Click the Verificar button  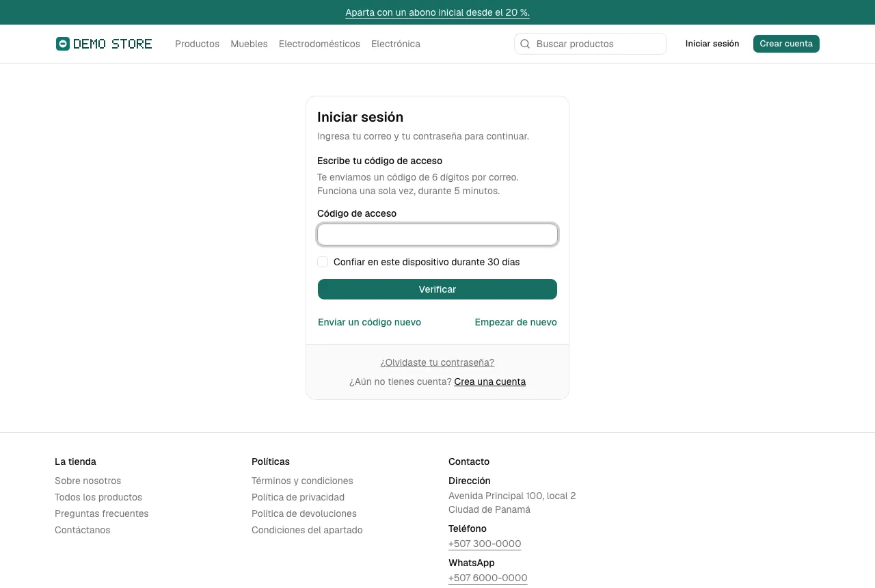[x=437, y=289]
